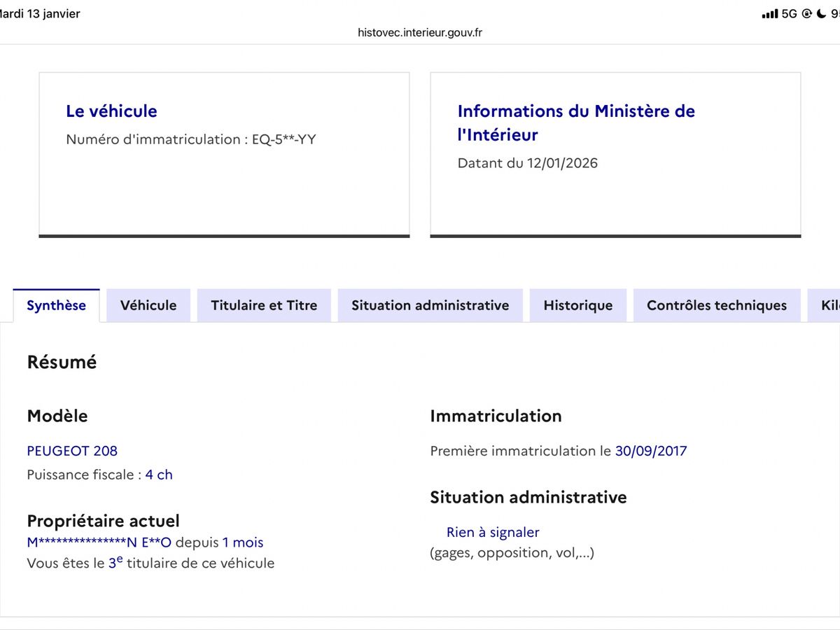Image resolution: width=840 pixels, height=630 pixels.
Task: Open the Titulaire et Titre tab
Action: click(x=264, y=305)
